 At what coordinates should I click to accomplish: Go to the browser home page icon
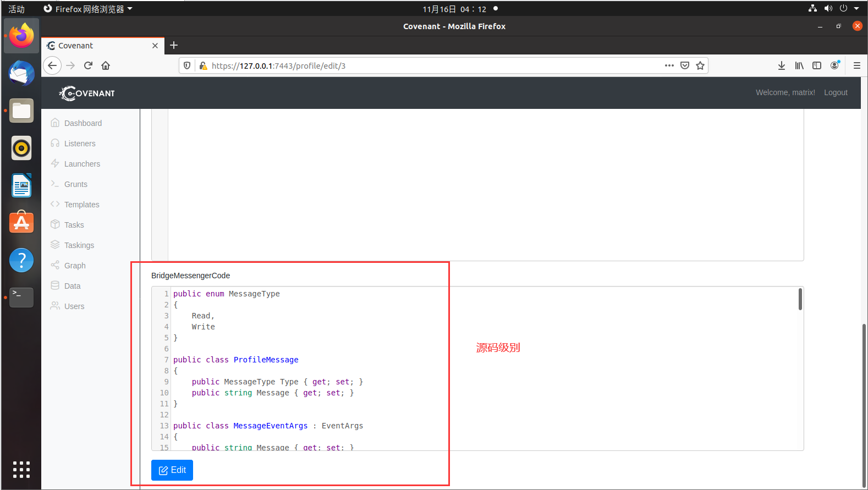tap(106, 65)
